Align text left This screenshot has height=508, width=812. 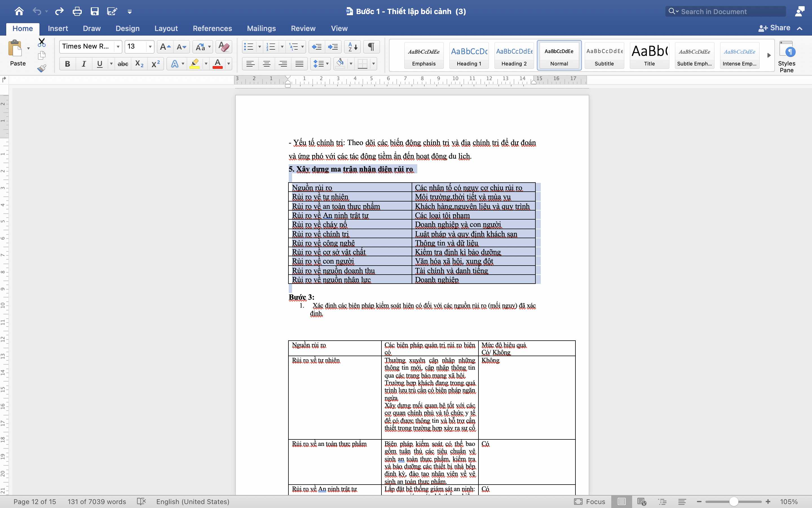pos(250,64)
